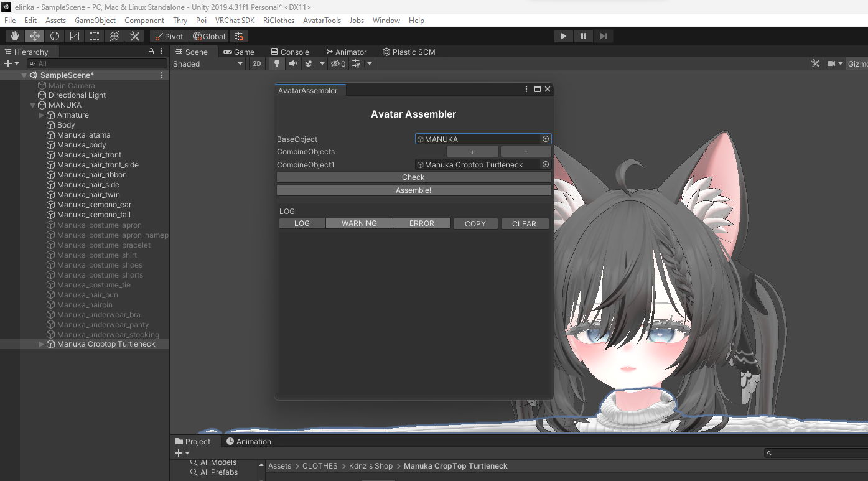Open scene camera dropdown arrow
The width and height of the screenshot is (868, 481).
tap(841, 63)
